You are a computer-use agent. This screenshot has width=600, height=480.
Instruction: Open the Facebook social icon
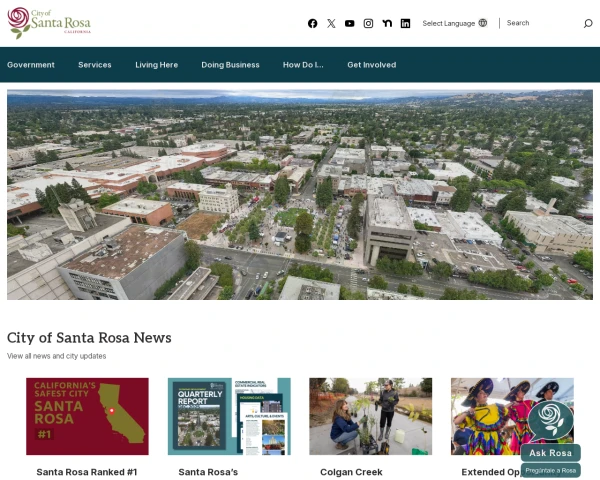(312, 23)
